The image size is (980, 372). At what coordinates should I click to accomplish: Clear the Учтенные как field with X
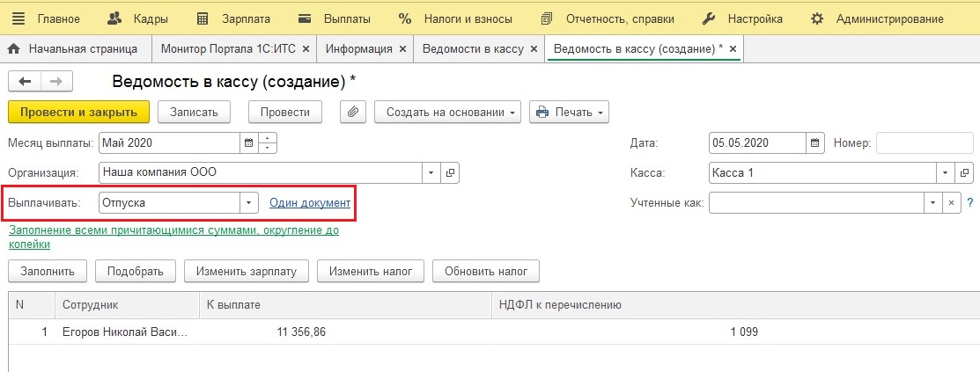(950, 203)
